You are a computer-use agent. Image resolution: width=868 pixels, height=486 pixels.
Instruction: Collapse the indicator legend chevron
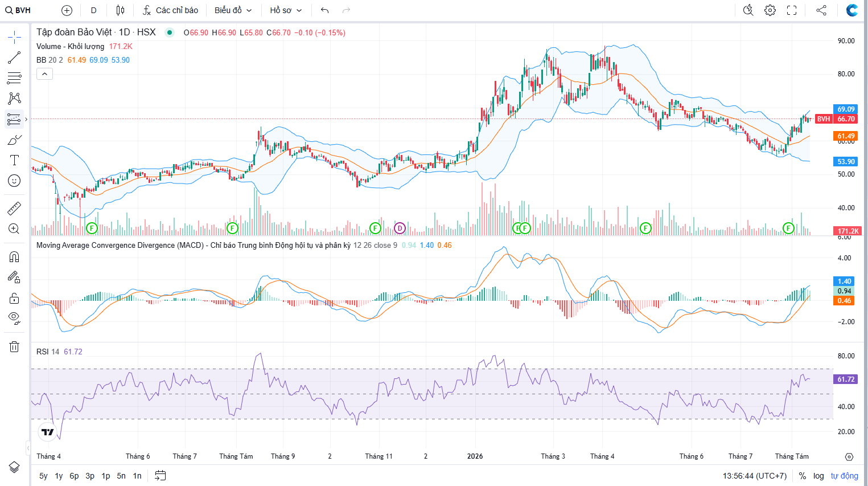pos(44,73)
